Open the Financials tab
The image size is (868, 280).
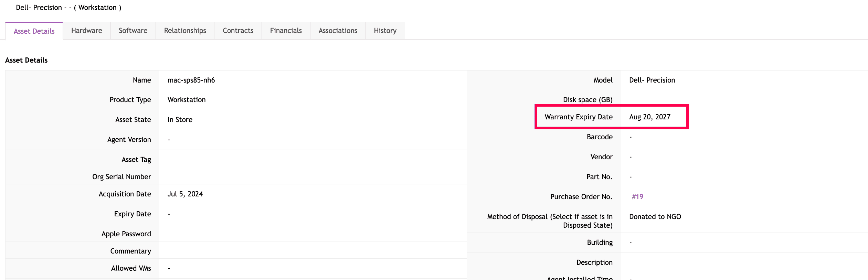[x=286, y=31]
